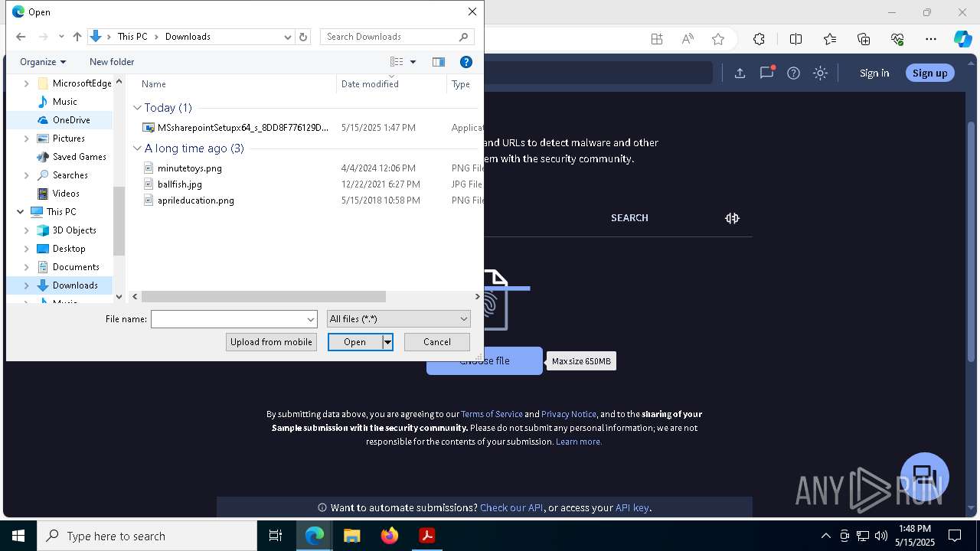The width and height of the screenshot is (980, 551).
Task: Click navigation pane vertical scrollbar
Action: pos(119,221)
